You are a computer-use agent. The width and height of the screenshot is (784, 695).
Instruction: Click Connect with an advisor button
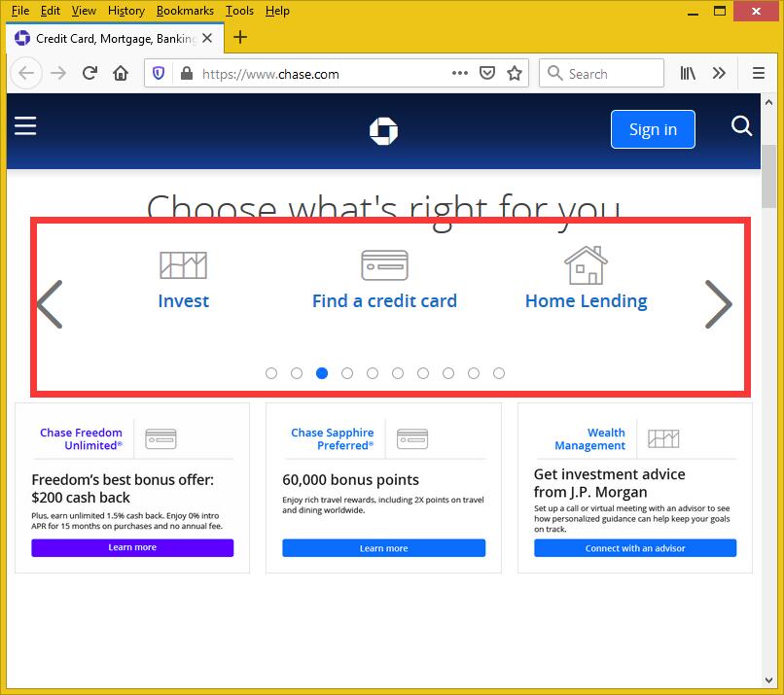click(x=635, y=548)
